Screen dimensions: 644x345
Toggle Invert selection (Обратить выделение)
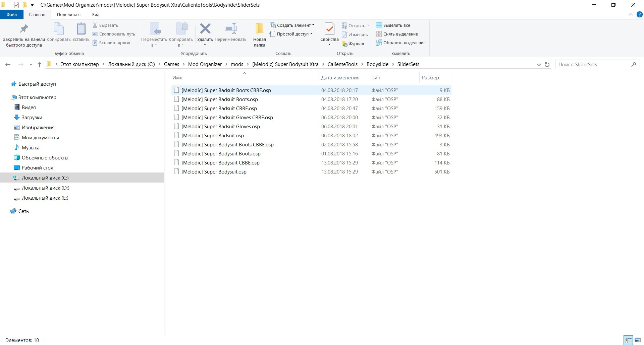click(x=401, y=43)
